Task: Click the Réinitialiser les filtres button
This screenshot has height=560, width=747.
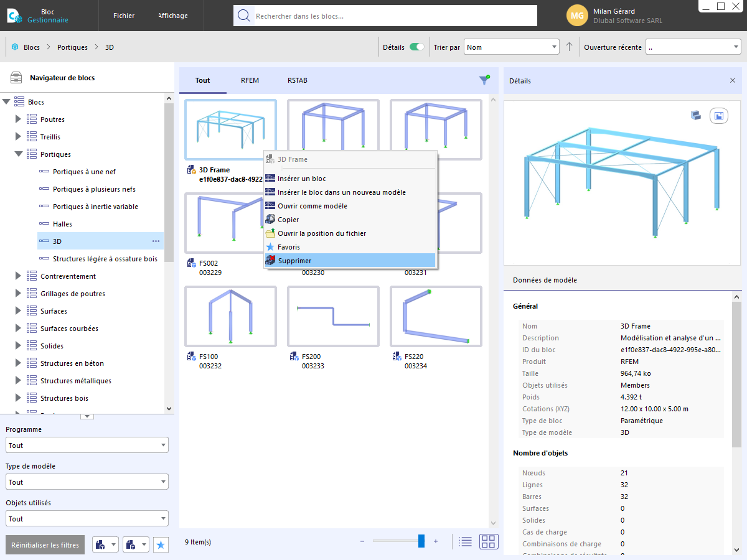Action: point(45,545)
